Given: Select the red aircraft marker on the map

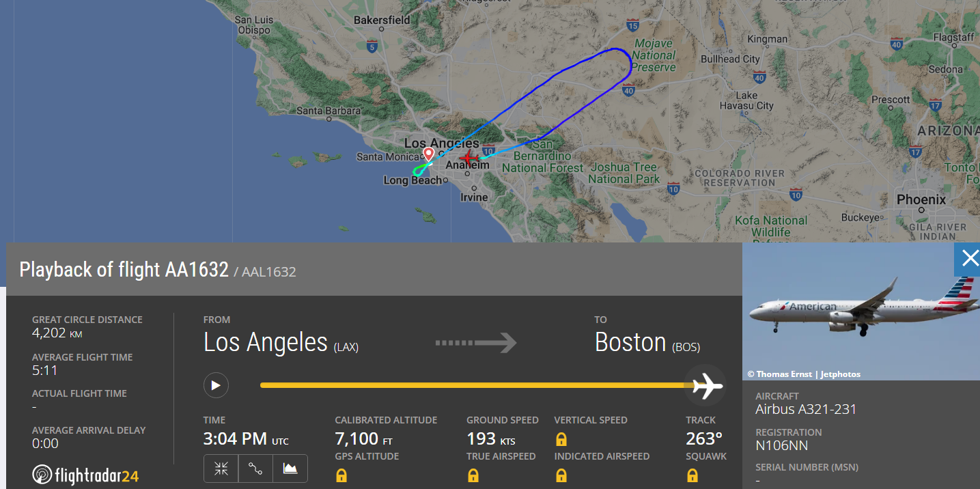Looking at the screenshot, I should [x=468, y=157].
